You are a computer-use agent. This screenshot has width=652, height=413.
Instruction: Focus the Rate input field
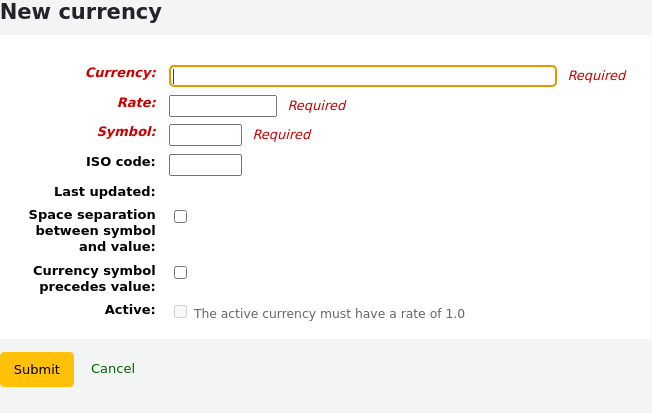[222, 106]
